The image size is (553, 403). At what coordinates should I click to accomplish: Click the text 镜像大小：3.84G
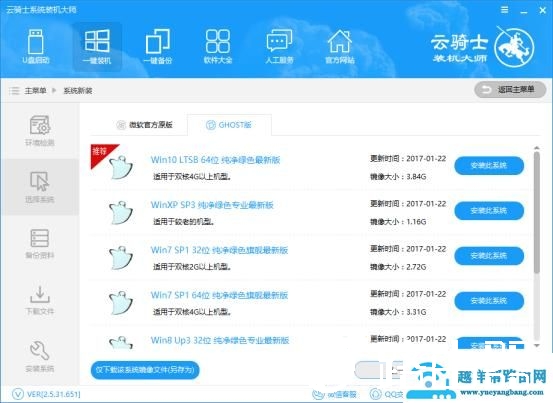coord(398,177)
